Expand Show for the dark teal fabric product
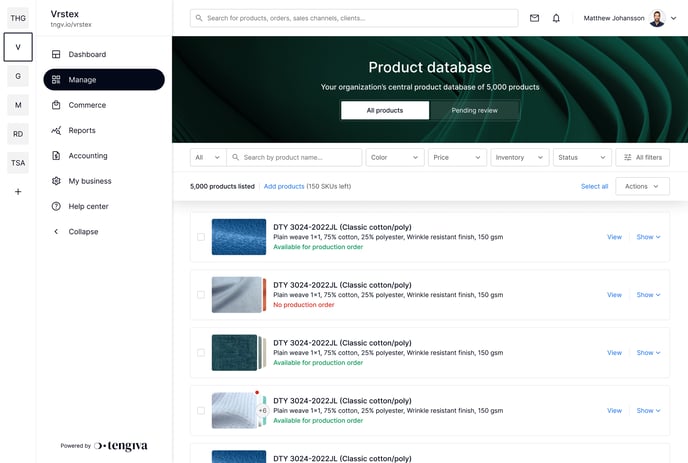 coord(648,353)
